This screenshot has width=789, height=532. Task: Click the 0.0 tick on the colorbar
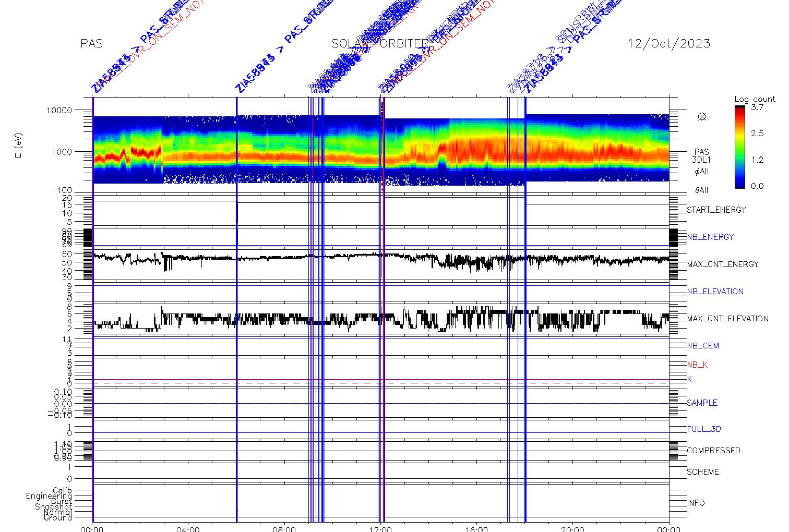[x=757, y=186]
